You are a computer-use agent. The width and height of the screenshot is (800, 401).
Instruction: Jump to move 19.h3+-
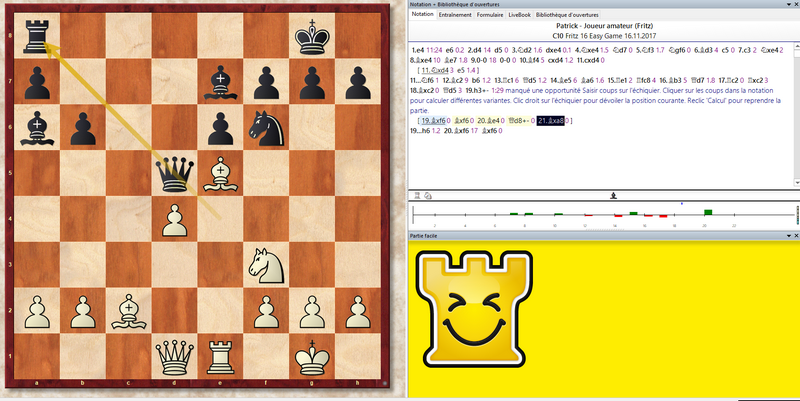click(x=476, y=90)
